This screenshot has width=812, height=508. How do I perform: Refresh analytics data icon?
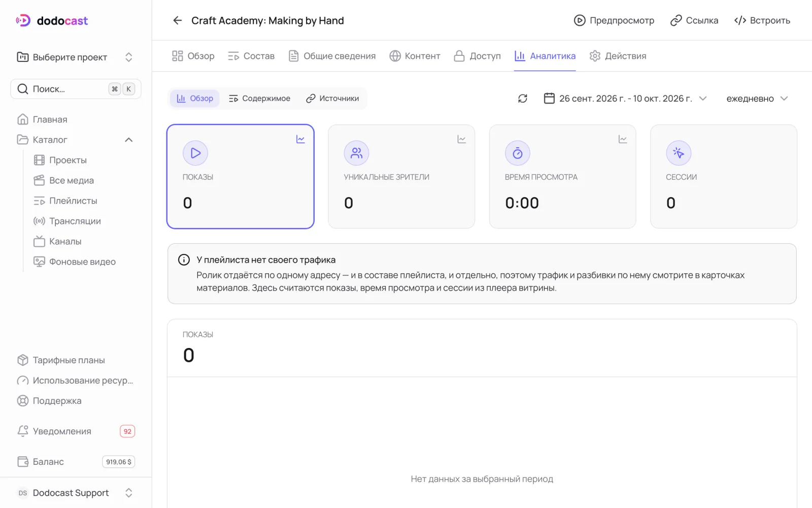(x=523, y=99)
